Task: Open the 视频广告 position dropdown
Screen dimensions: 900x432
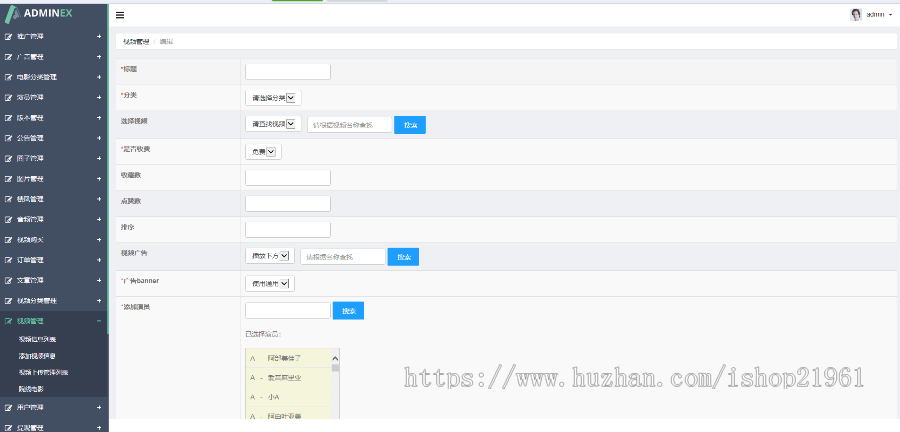Action: 270,256
